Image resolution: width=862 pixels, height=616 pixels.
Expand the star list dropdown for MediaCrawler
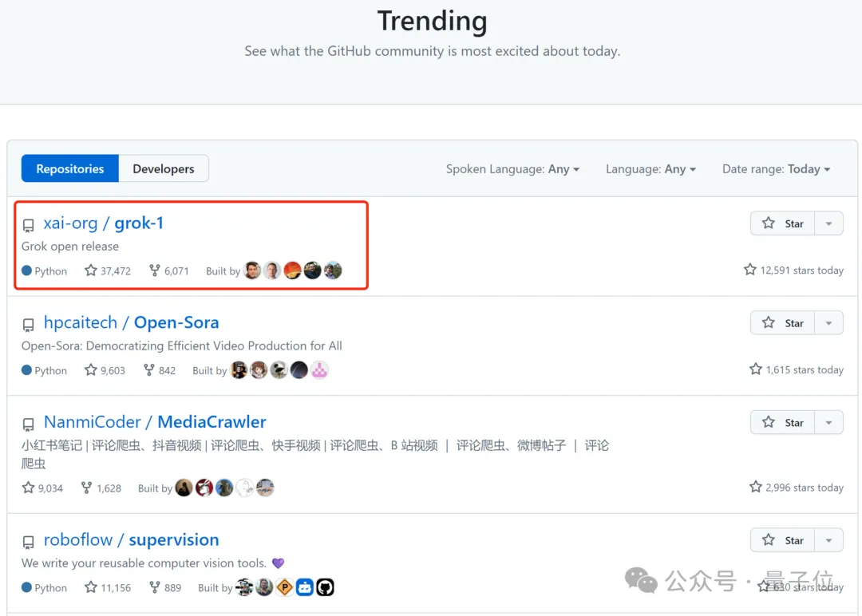(x=828, y=423)
